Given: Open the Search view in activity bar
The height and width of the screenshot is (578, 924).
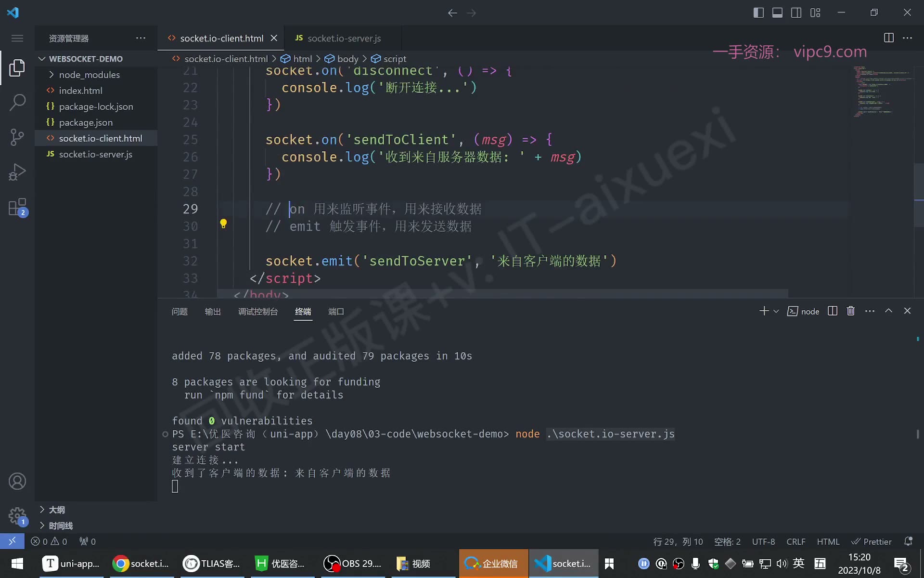Looking at the screenshot, I should coord(17,102).
